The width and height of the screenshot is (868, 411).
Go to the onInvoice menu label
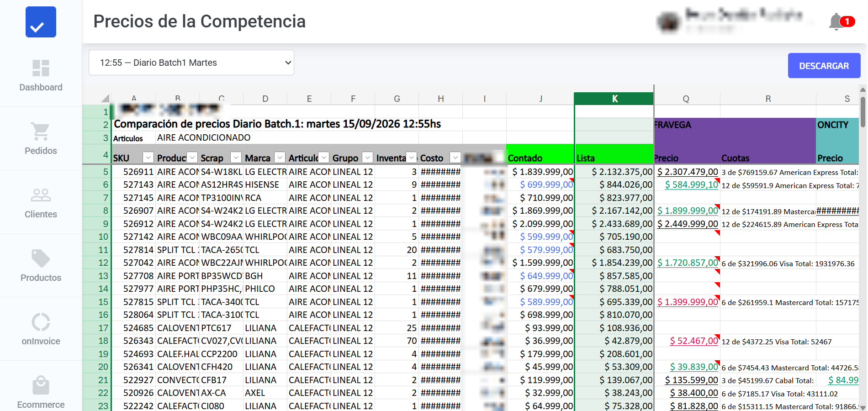41,341
